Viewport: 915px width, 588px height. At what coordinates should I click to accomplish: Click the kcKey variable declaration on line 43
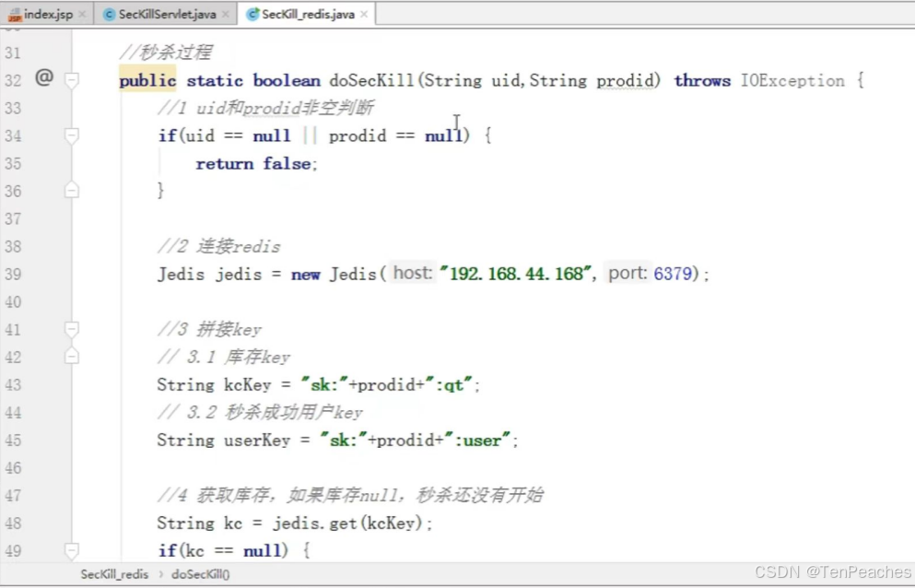248,385
